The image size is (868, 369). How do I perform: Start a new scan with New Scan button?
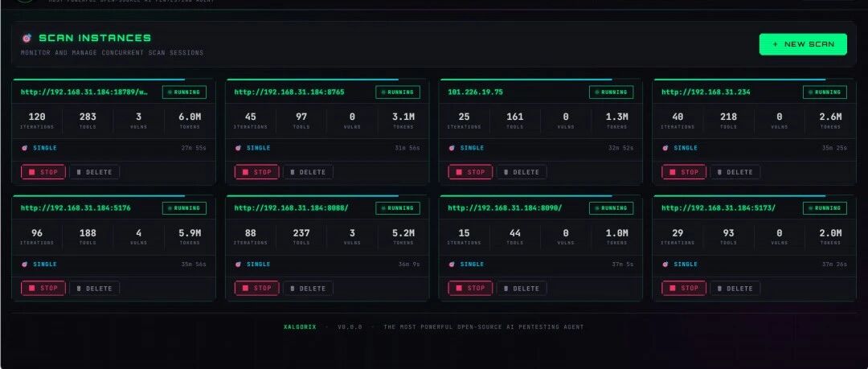click(x=803, y=44)
